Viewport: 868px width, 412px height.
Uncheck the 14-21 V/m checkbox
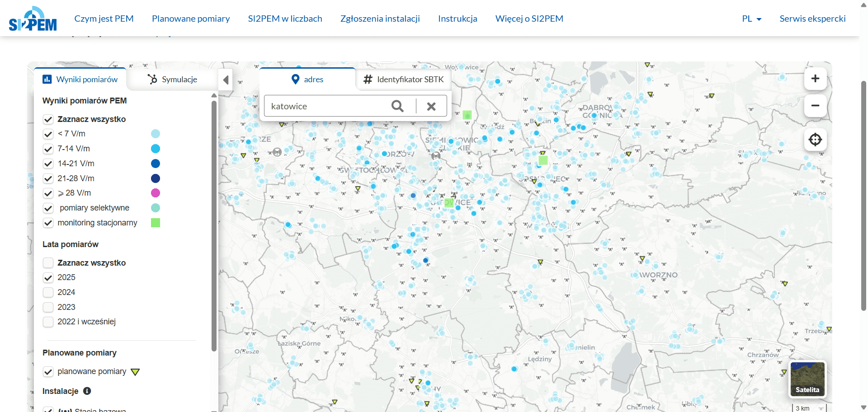pyautogui.click(x=48, y=164)
